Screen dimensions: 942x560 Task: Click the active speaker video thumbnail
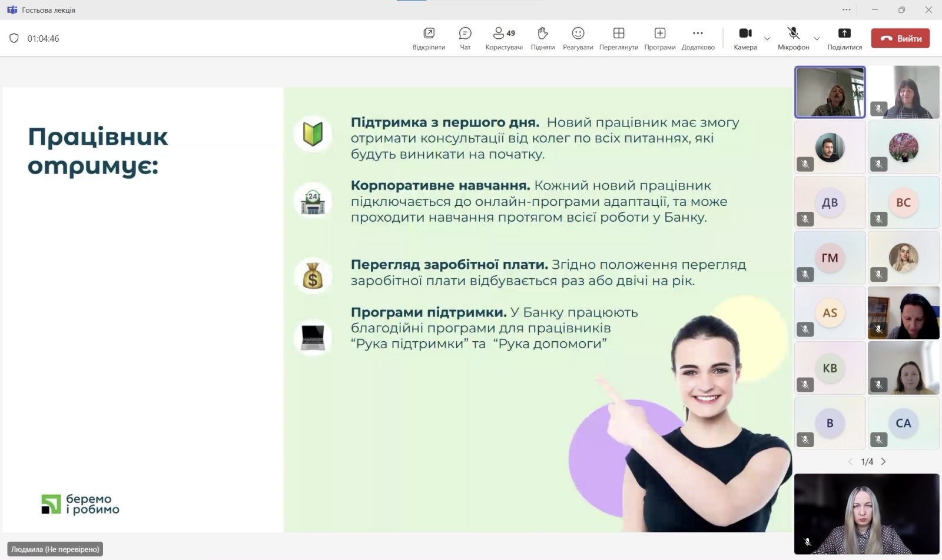click(830, 92)
